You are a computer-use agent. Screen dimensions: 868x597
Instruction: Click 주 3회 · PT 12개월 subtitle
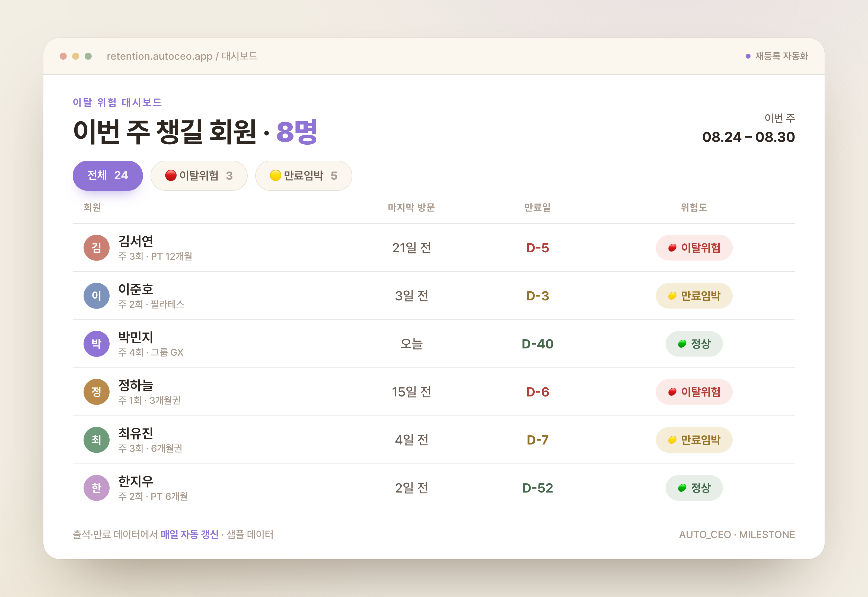pyautogui.click(x=155, y=256)
